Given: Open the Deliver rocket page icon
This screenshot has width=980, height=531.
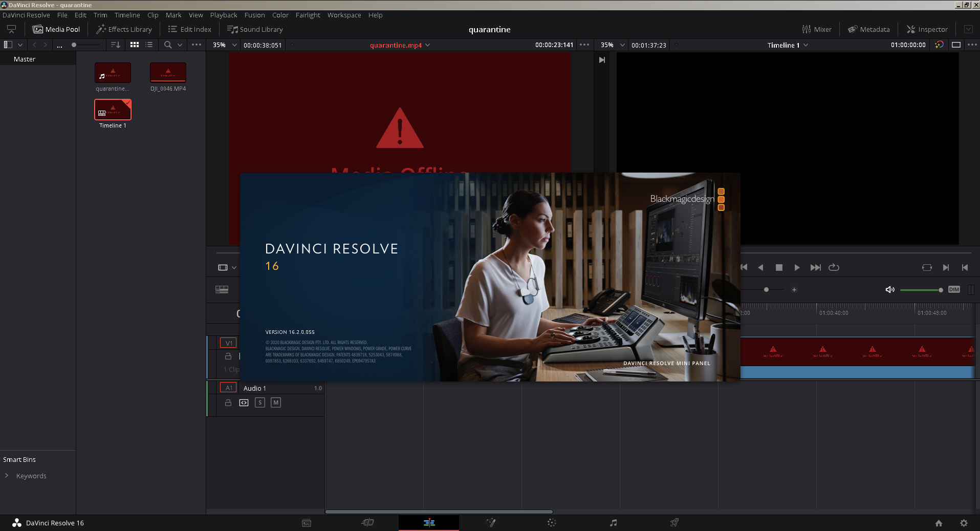Looking at the screenshot, I should pyautogui.click(x=674, y=523).
